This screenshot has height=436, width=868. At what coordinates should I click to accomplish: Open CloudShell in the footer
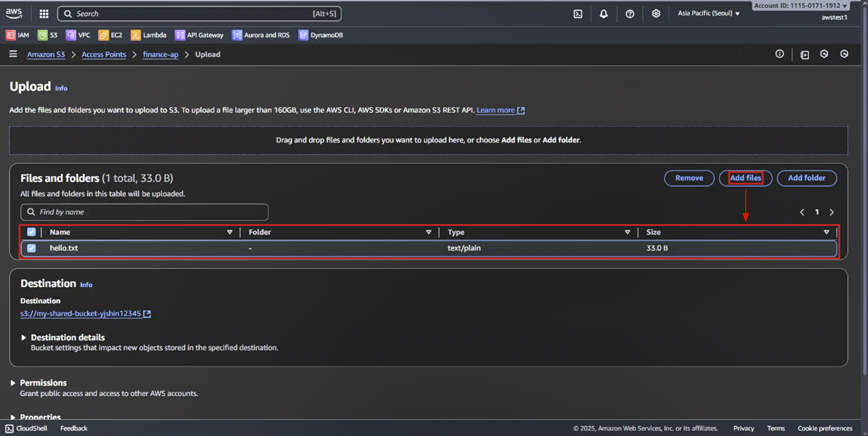[27, 428]
